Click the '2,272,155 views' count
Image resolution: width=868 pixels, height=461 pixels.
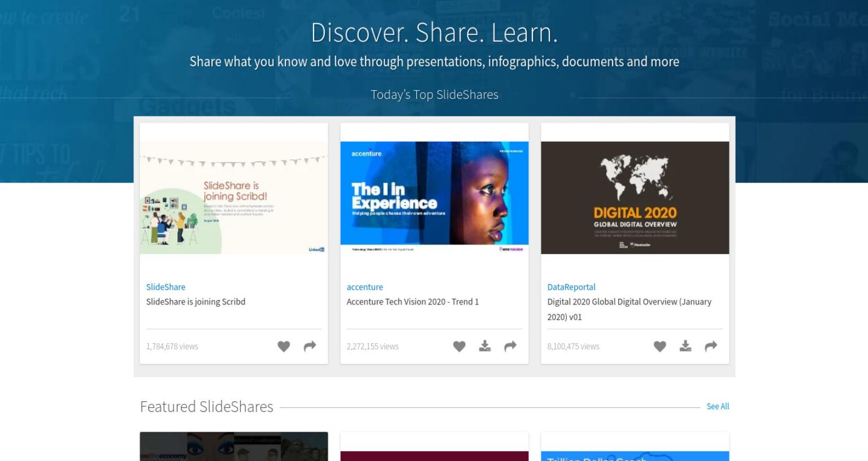coord(372,346)
